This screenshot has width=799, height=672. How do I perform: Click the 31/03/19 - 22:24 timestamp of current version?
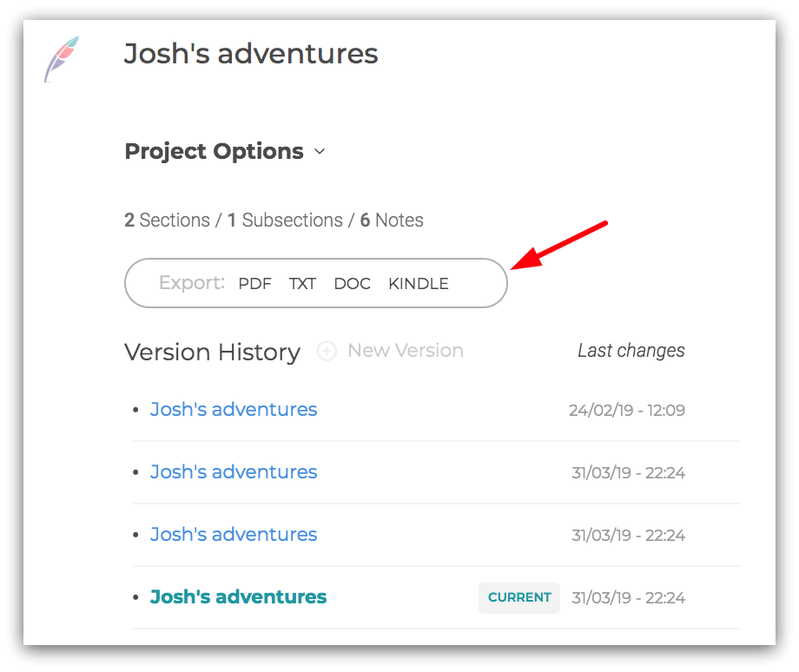coord(628,598)
